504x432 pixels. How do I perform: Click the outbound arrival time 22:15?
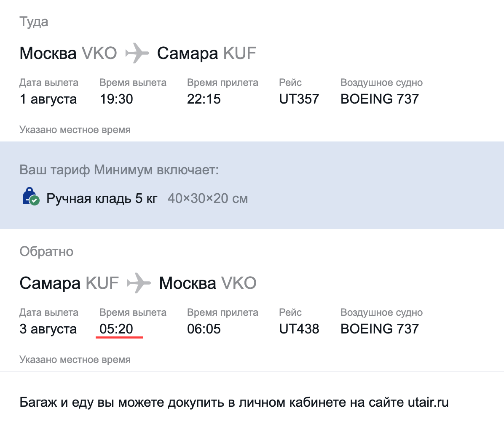click(204, 99)
